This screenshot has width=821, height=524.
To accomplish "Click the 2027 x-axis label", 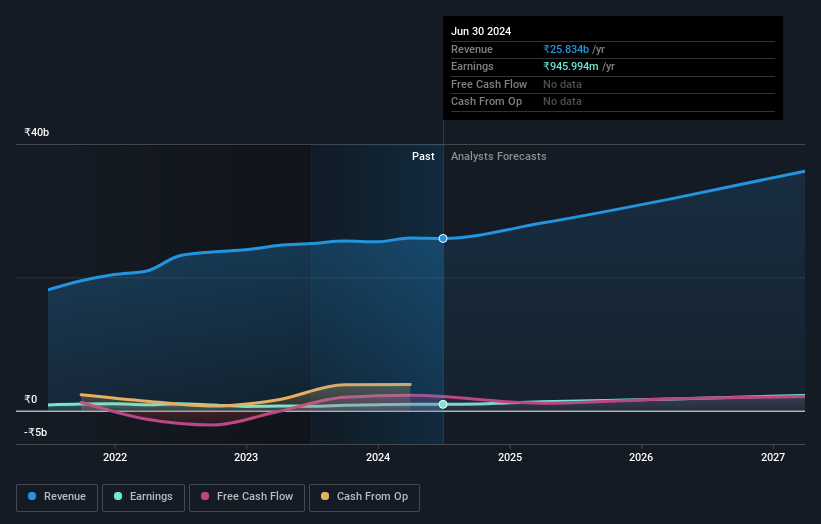I will [773, 457].
